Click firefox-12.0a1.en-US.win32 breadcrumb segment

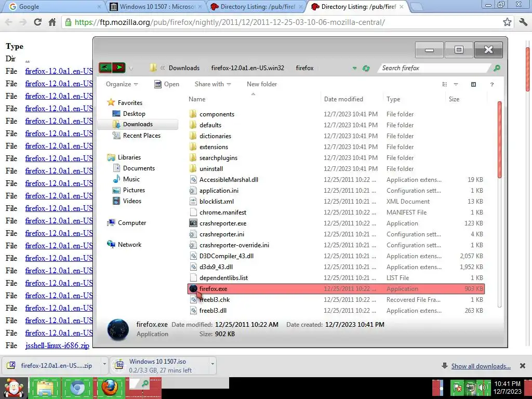pos(247,68)
